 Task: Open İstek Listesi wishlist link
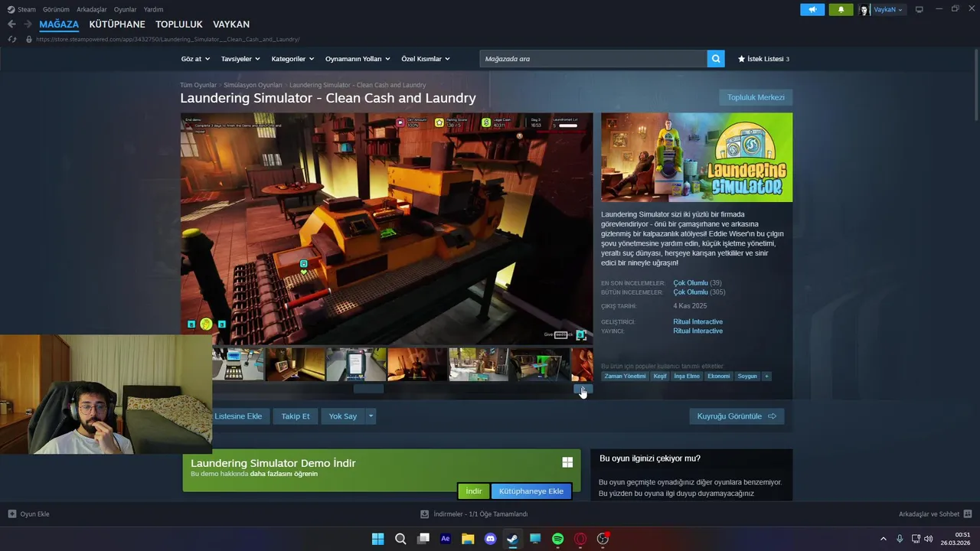pyautogui.click(x=763, y=59)
